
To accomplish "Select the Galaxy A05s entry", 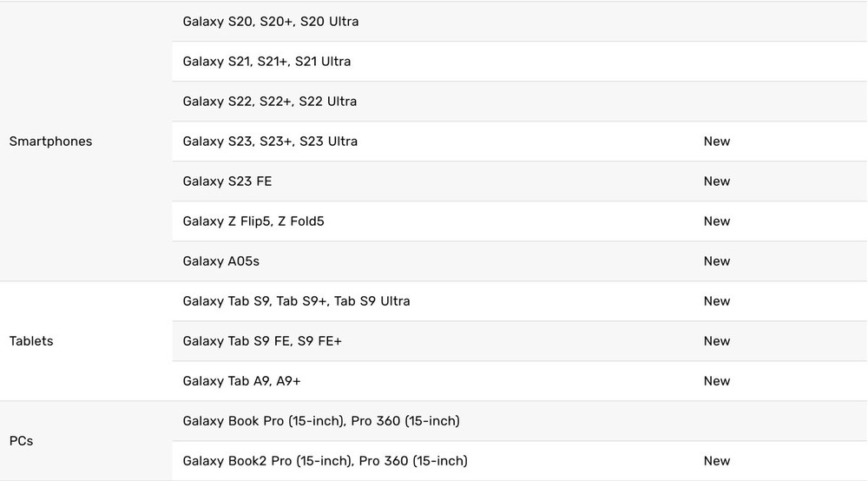I will 220,261.
